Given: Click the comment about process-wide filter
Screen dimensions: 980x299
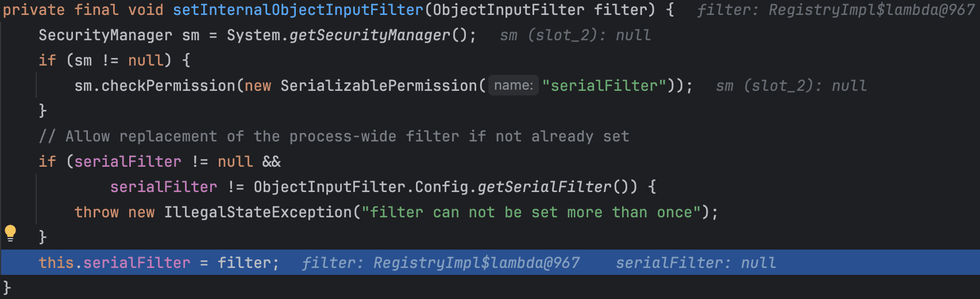Looking at the screenshot, I should point(334,136).
